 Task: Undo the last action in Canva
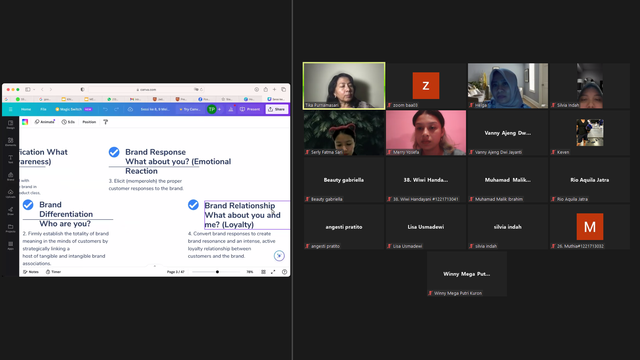105,109
